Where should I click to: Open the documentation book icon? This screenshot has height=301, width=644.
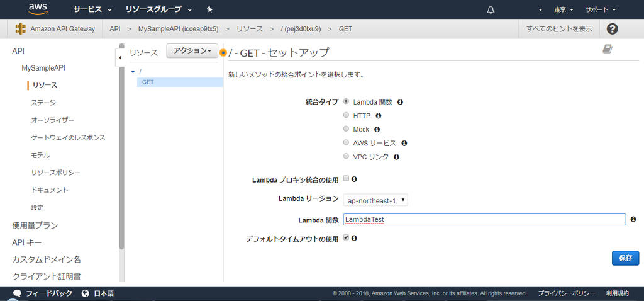pyautogui.click(x=608, y=49)
